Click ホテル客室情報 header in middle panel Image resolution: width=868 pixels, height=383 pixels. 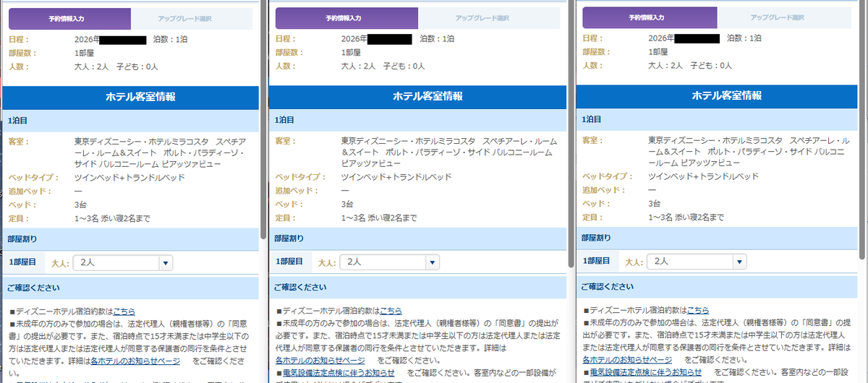click(x=418, y=96)
